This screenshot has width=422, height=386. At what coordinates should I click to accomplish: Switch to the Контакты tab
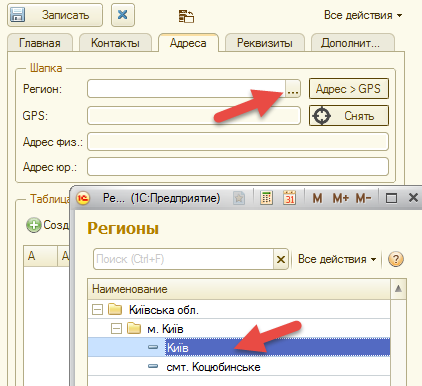pos(115,43)
